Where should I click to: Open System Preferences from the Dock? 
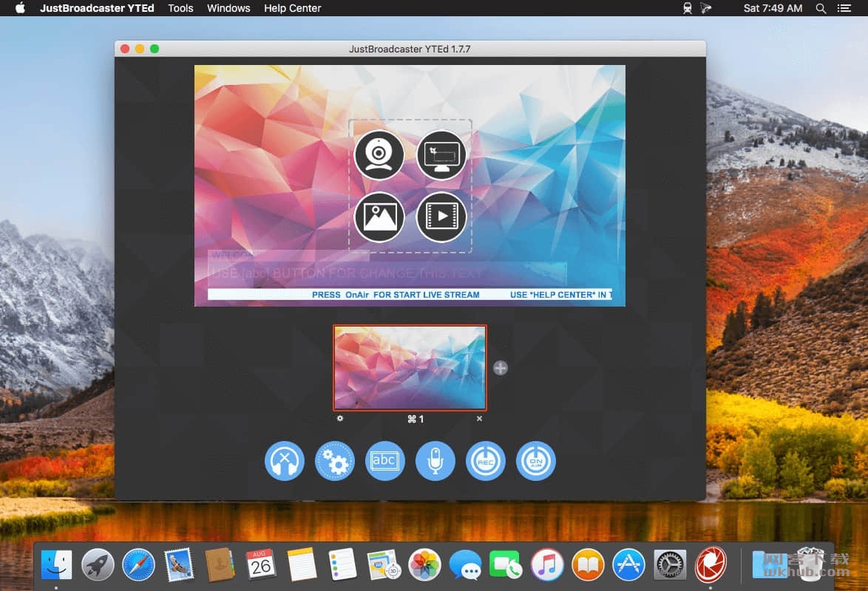click(670, 565)
